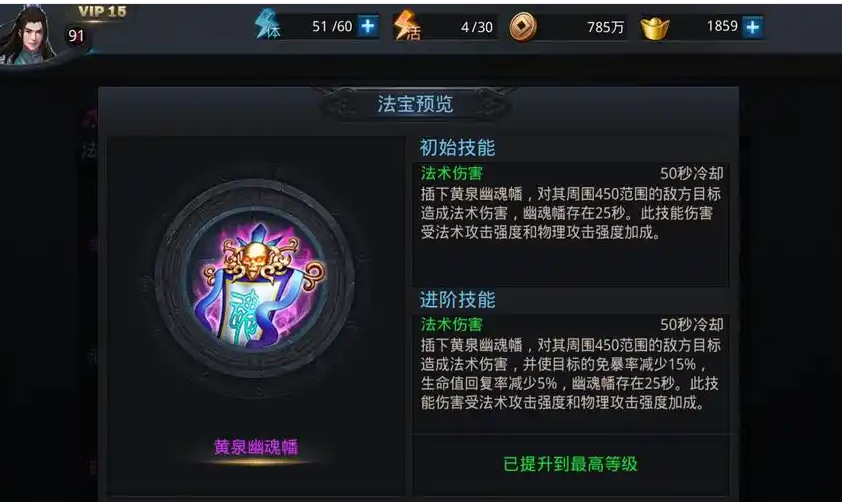Add stamina with the plus beside 51/60
This screenshot has height=502, width=842.
pos(368,26)
